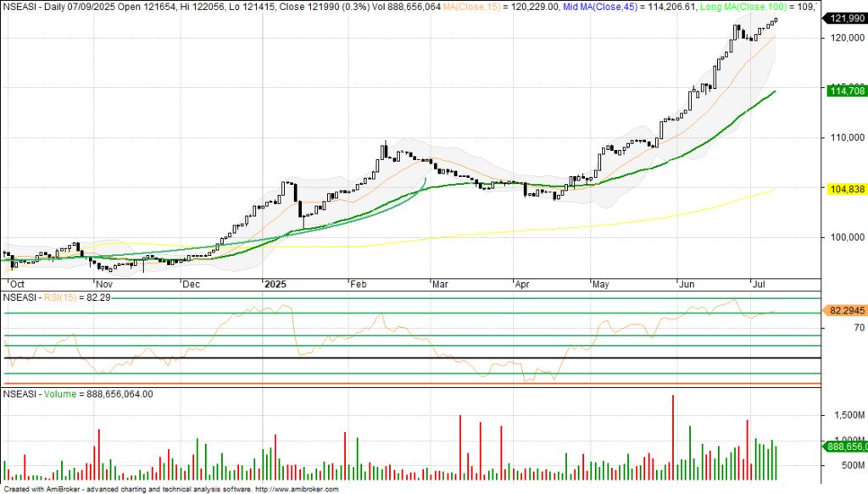The image size is (868, 494).
Task: Click the 70 level on RSI axis
Action: pos(835,327)
